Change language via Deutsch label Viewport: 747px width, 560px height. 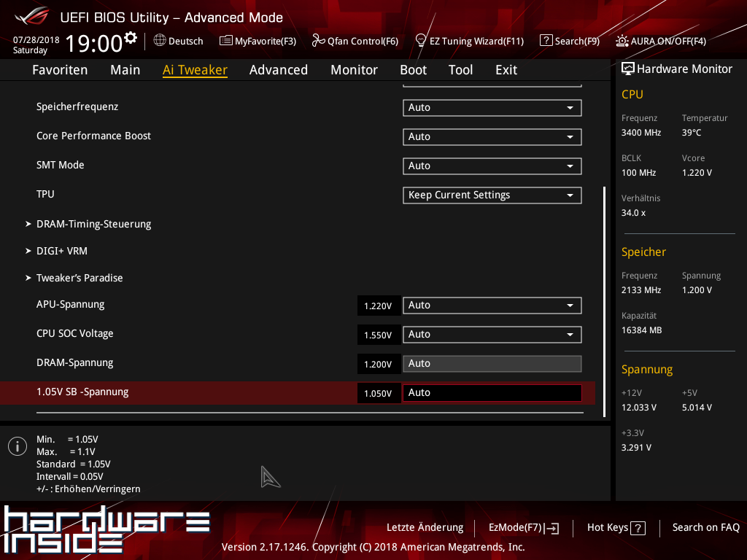point(186,42)
